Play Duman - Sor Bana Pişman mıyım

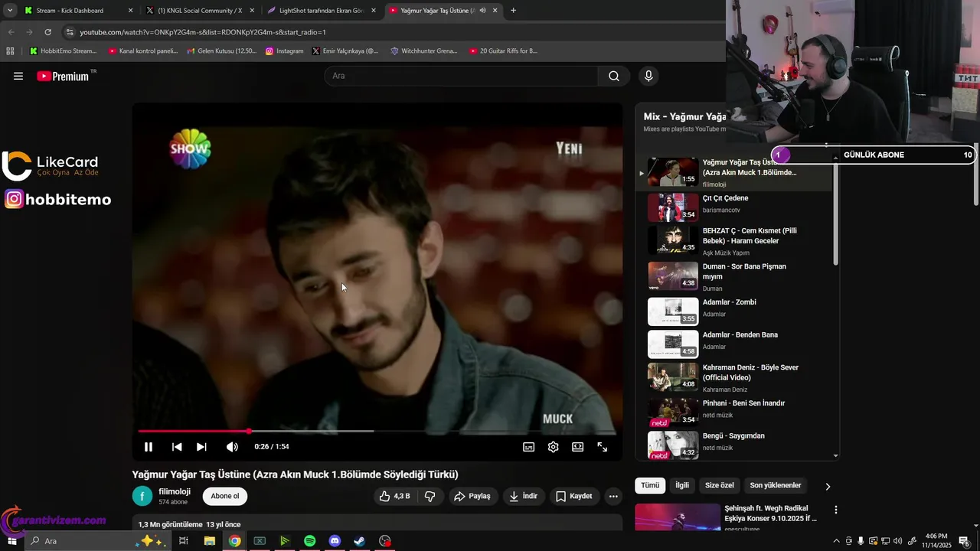click(735, 276)
